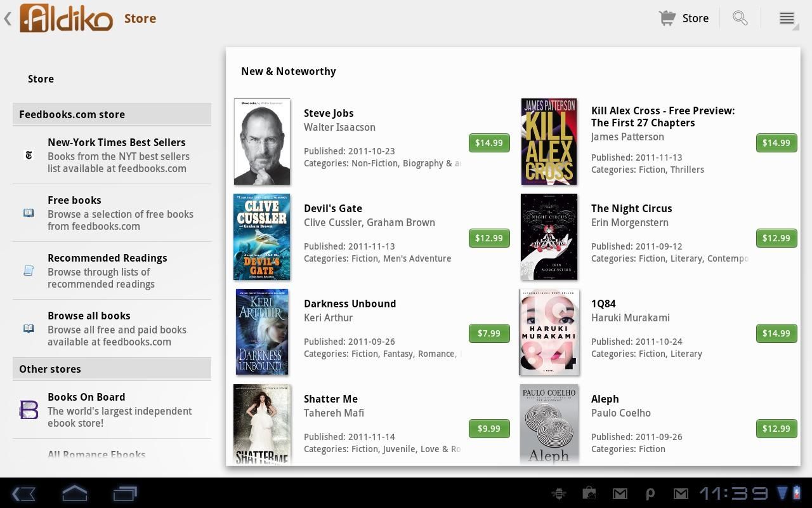Tap the back arrow beside the Aldiko logo
Viewport: 812px width, 508px height.
click(x=8, y=18)
